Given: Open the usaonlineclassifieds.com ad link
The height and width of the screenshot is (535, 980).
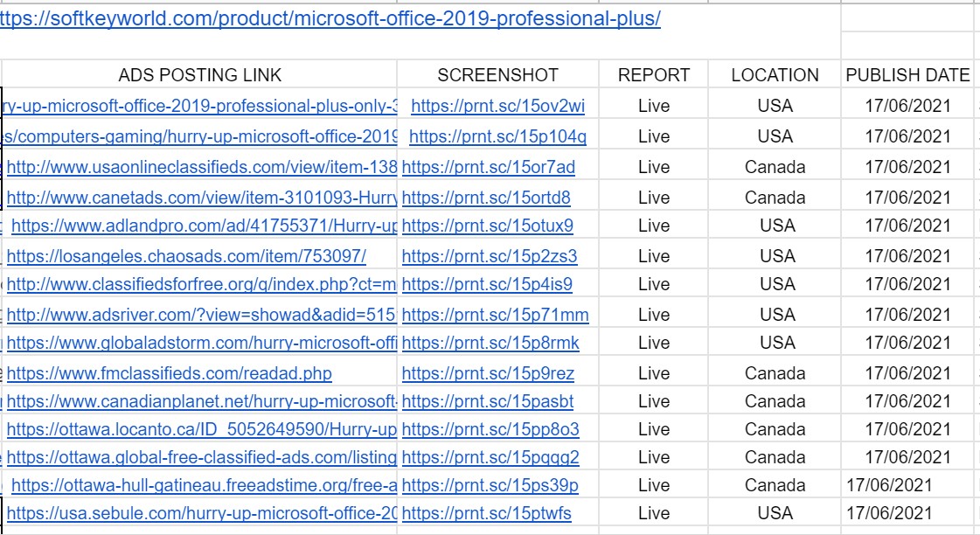Looking at the screenshot, I should (x=202, y=168).
